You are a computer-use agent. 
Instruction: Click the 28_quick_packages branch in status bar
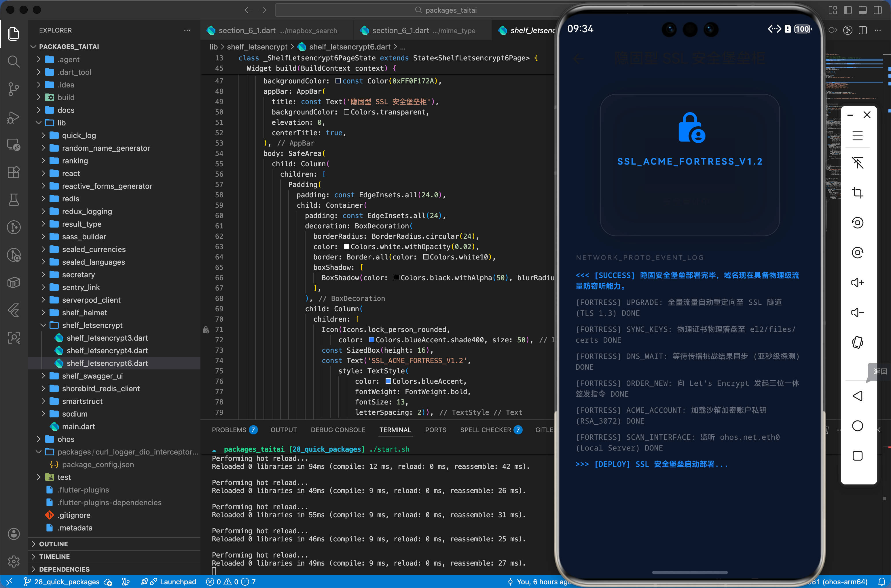(x=67, y=582)
